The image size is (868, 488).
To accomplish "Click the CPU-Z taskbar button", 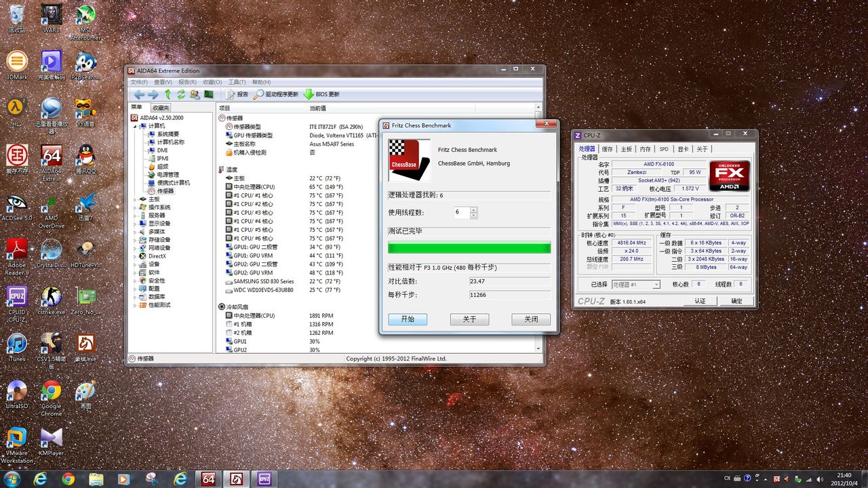I will (264, 479).
